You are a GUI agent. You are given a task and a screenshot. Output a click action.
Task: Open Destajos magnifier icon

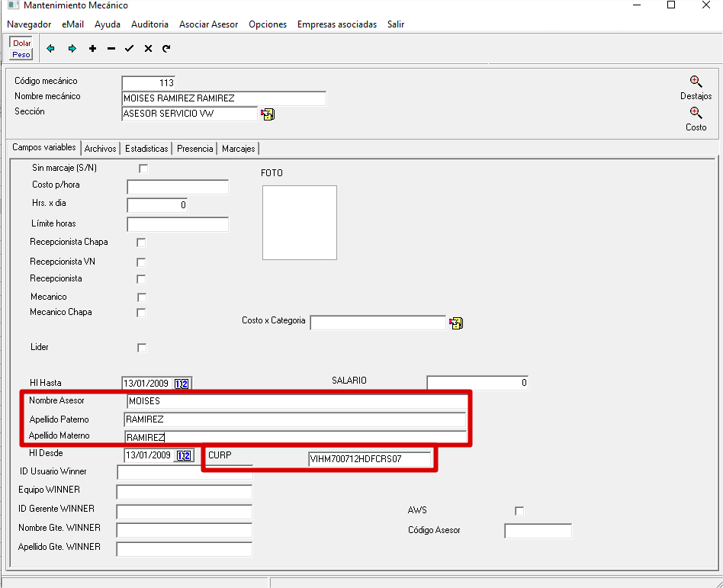tap(696, 82)
